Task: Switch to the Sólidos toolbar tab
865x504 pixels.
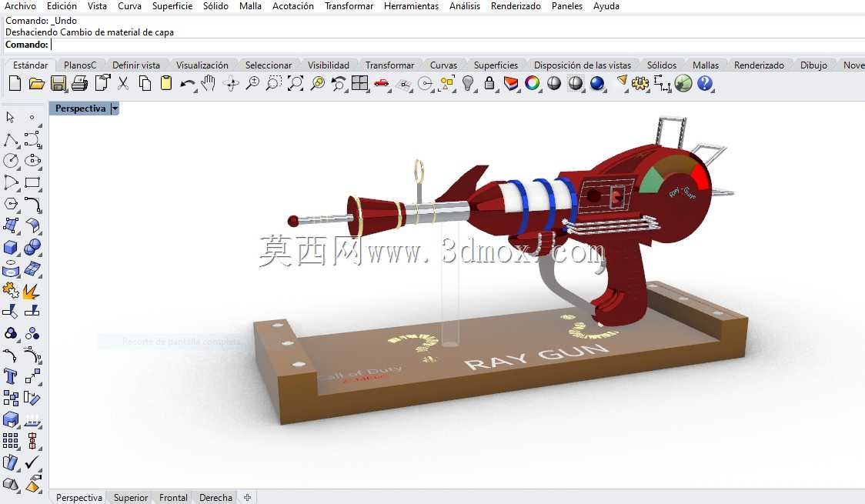Action: (661, 65)
